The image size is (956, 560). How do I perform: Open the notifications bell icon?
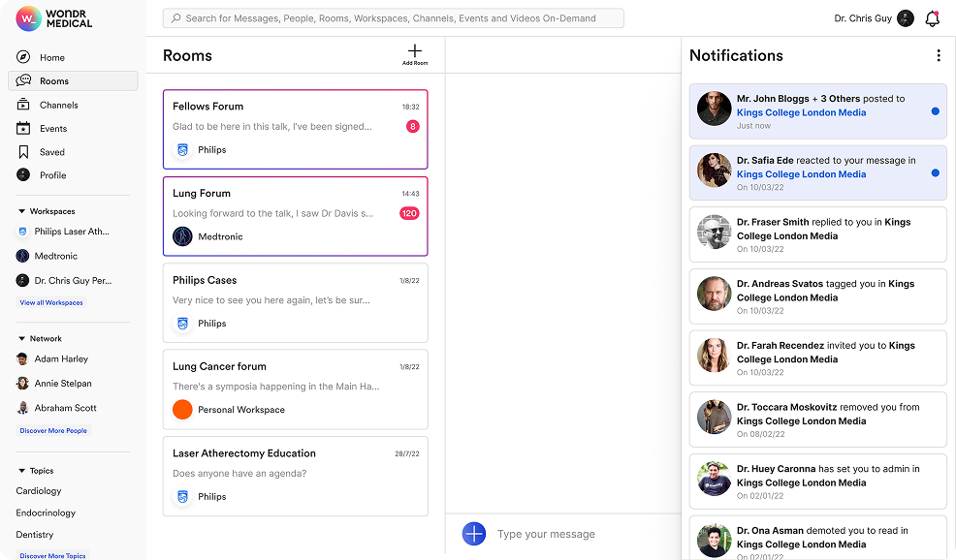pos(932,18)
